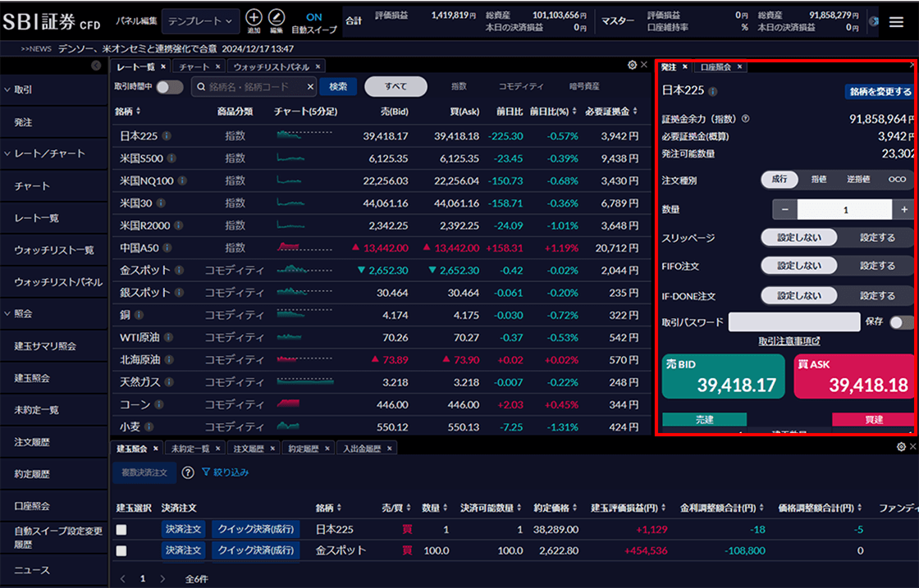Check the 日本225 position checkbox

[x=121, y=530]
